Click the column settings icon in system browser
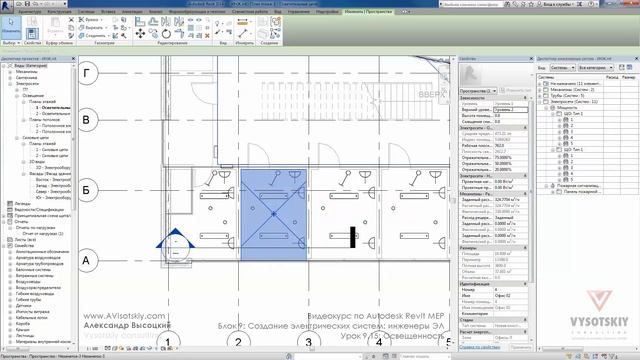This screenshot has height=360, width=640. pos(629,67)
